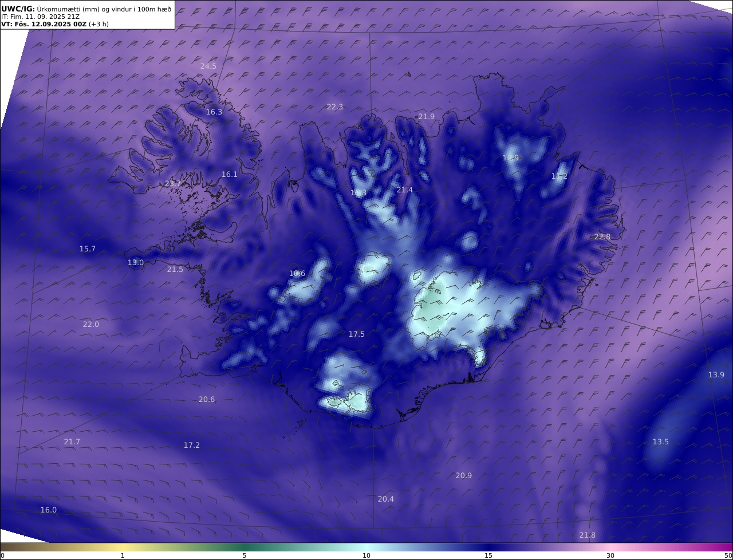Click the 24.5 value label
Screen dimensions: 733x560
tap(208, 66)
